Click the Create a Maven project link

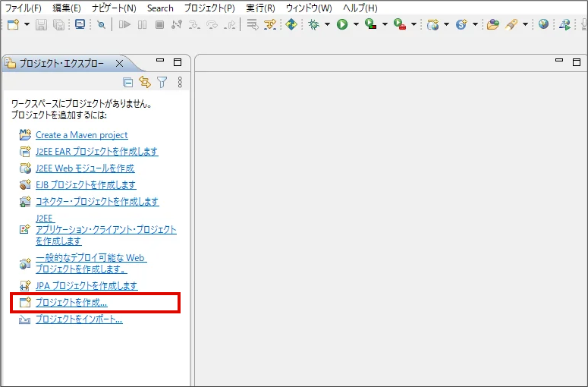click(x=81, y=135)
